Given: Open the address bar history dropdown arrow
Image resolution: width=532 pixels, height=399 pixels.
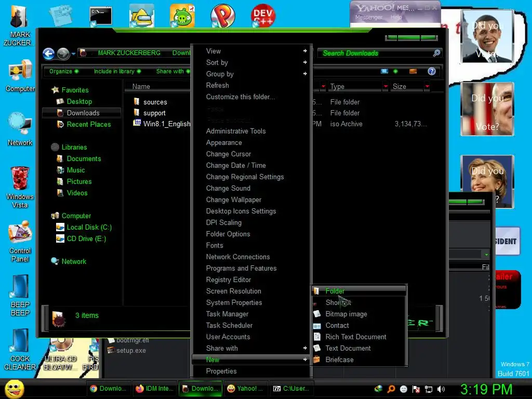Looking at the screenshot, I should 73,54.
